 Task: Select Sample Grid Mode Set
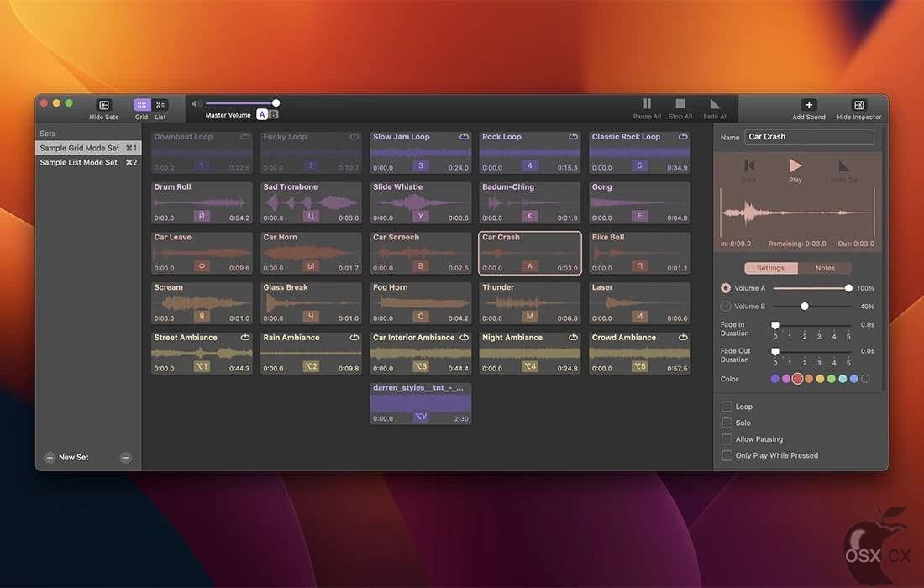88,148
